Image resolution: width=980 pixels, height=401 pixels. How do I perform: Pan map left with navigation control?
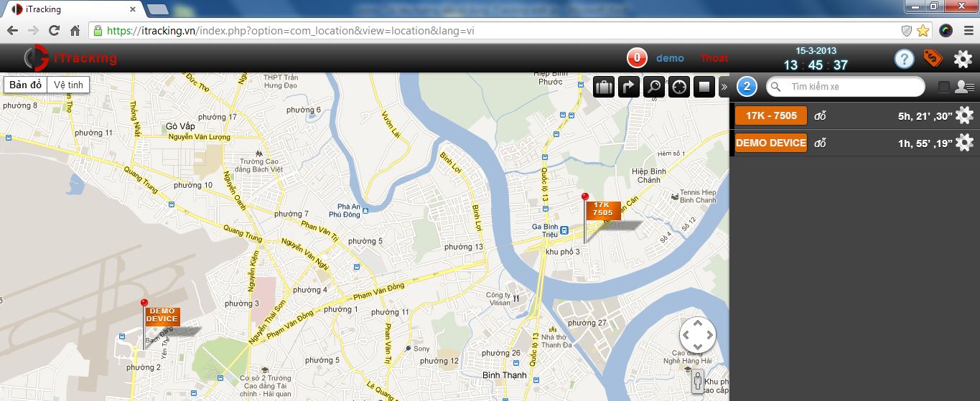[x=686, y=335]
